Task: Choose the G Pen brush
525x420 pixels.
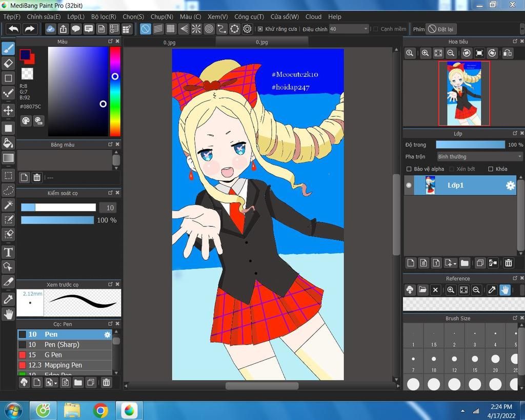Action: point(65,355)
